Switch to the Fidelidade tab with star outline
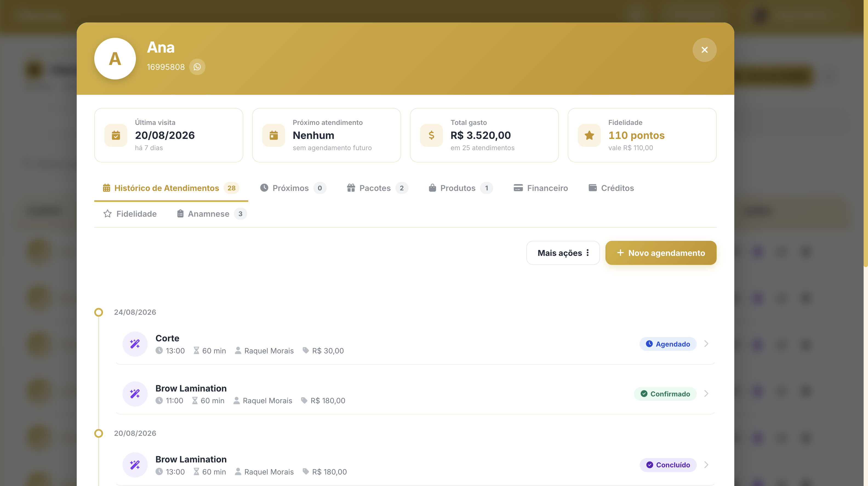868x486 pixels. (130, 214)
